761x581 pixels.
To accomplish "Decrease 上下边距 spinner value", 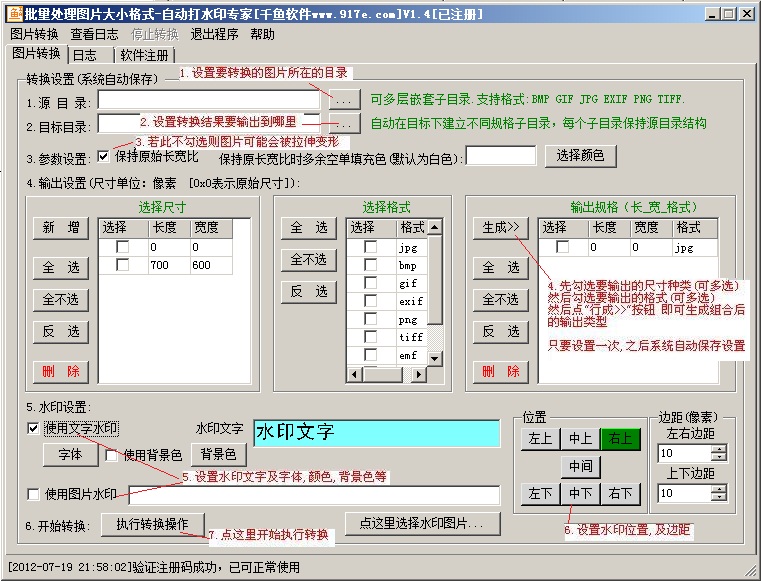I will [718, 498].
